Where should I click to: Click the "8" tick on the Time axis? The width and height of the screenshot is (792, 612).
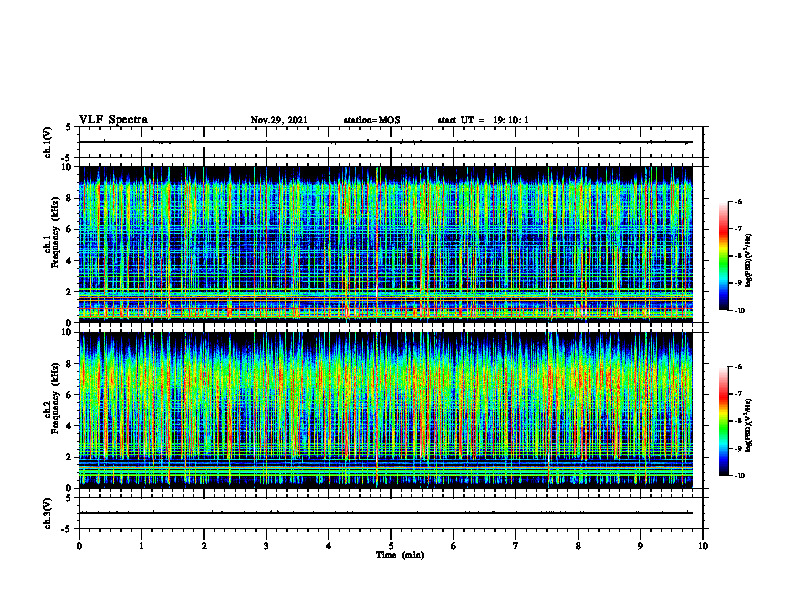click(578, 546)
